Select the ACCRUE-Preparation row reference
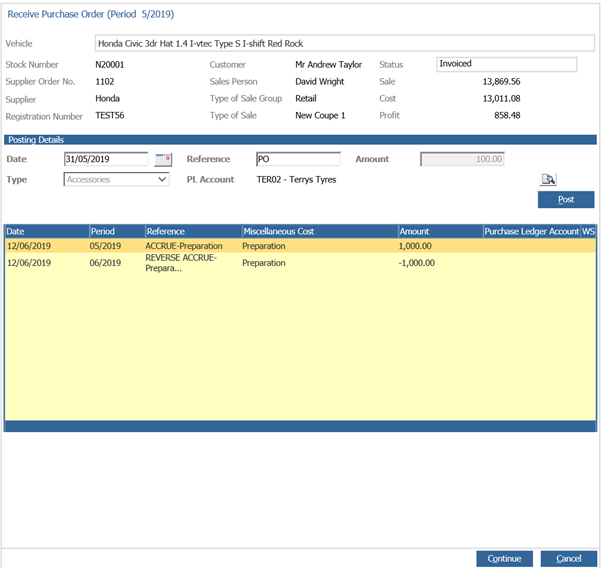 [x=184, y=246]
